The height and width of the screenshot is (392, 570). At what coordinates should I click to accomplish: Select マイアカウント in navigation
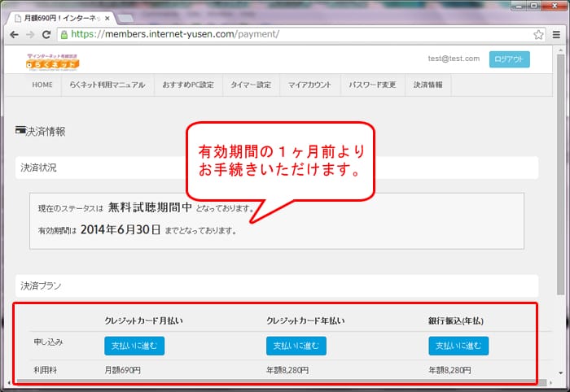pyautogui.click(x=310, y=85)
